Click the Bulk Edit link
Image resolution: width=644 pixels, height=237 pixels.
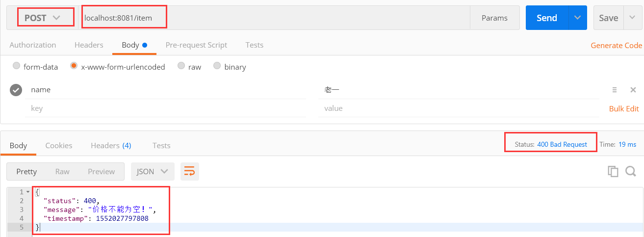(624, 108)
